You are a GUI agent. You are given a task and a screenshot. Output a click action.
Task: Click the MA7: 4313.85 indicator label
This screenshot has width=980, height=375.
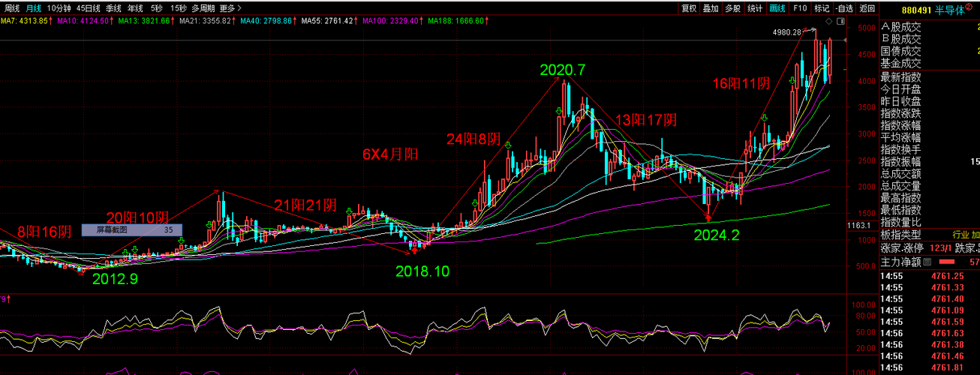(26, 21)
